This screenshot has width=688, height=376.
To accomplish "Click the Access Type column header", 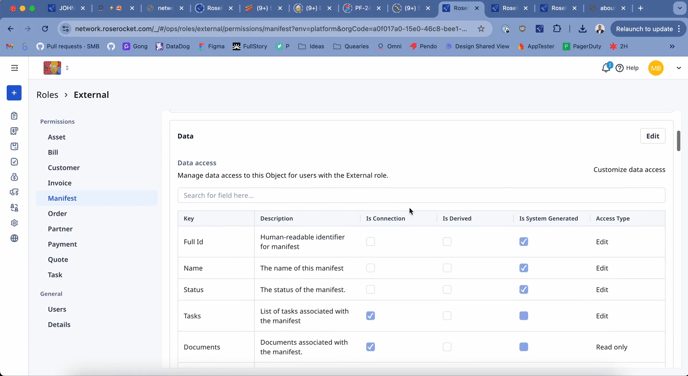I will [613, 218].
